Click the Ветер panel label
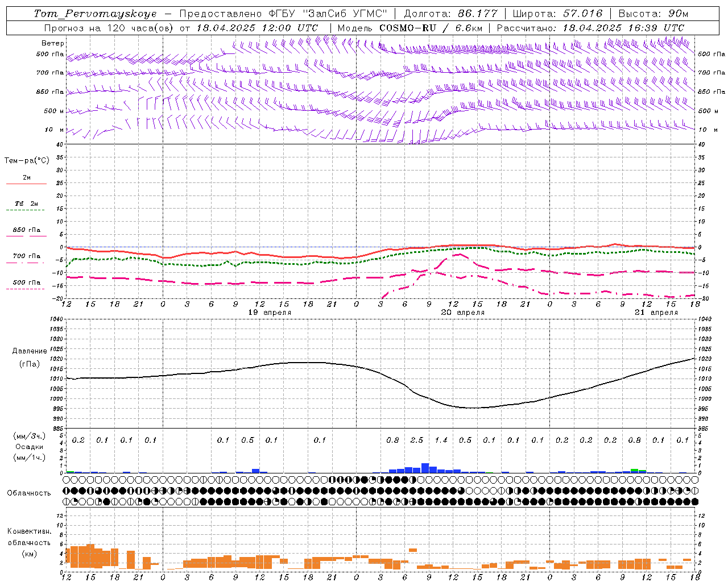Image resolution: width=728 pixels, height=582 pixels. tap(52, 43)
